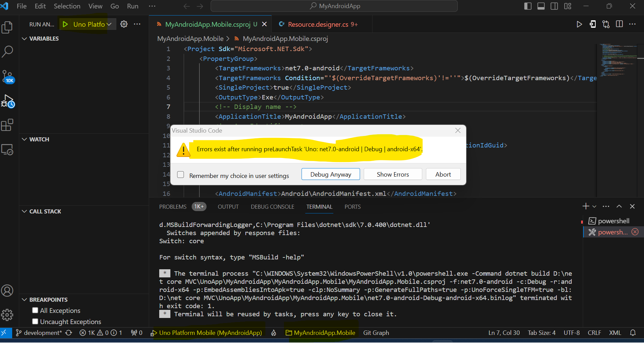Open the Uno Platform launch configuration dropdown
The height and width of the screenshot is (343, 644).
(x=110, y=24)
